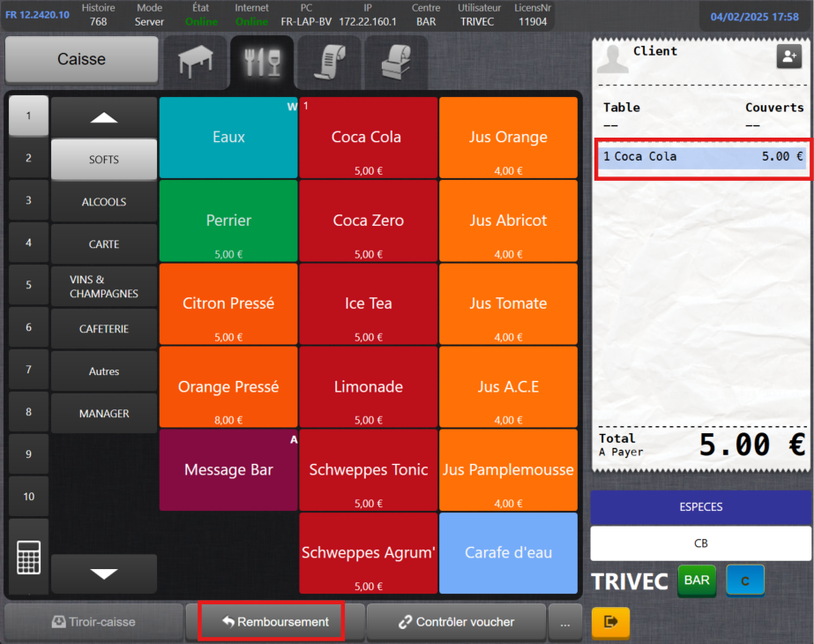The height and width of the screenshot is (644, 814).
Task: Open the table plan tab icon
Action: pyautogui.click(x=195, y=62)
